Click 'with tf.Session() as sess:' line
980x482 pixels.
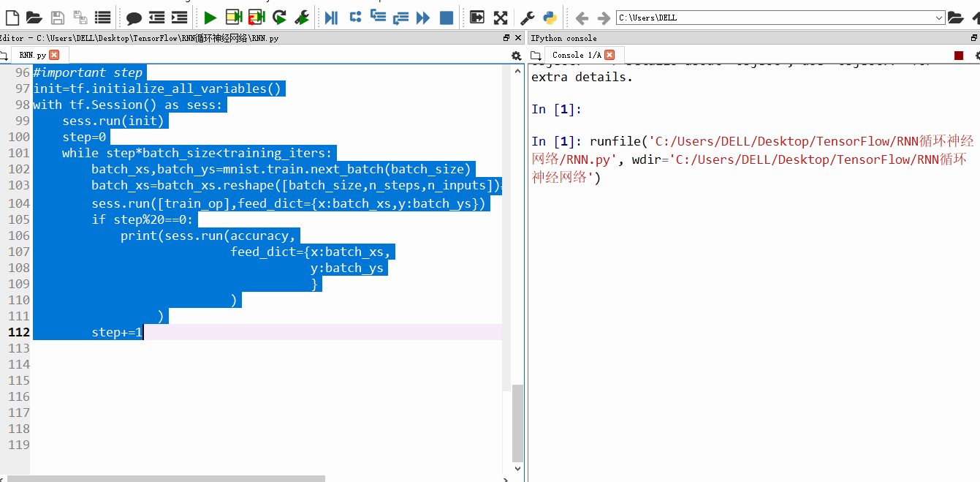click(x=128, y=105)
